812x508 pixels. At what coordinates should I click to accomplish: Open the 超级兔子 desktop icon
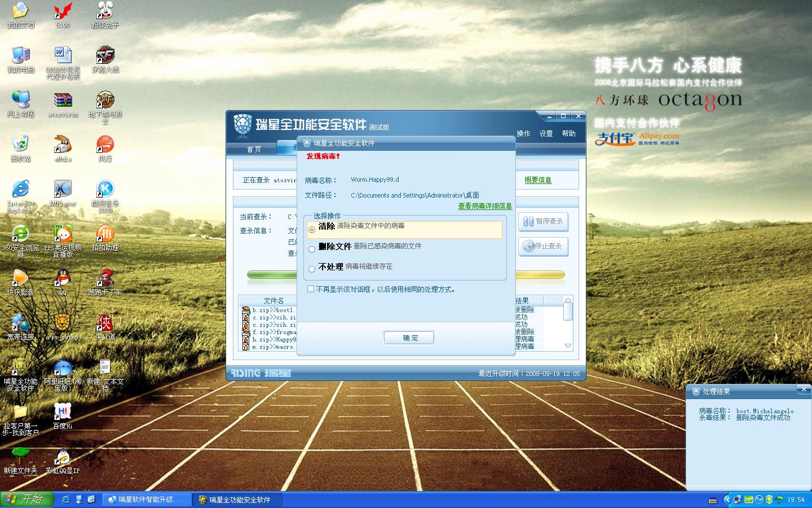click(105, 15)
